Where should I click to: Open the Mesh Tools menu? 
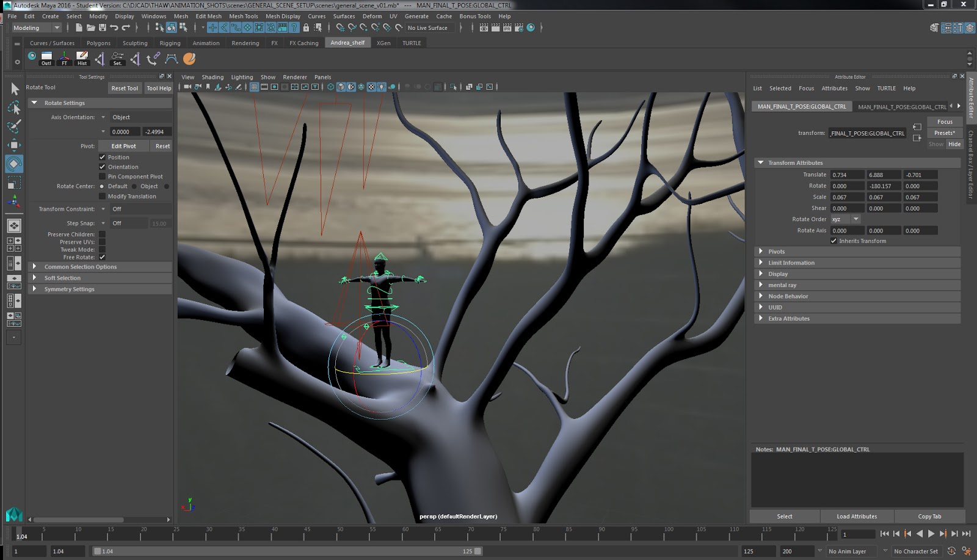(x=243, y=16)
